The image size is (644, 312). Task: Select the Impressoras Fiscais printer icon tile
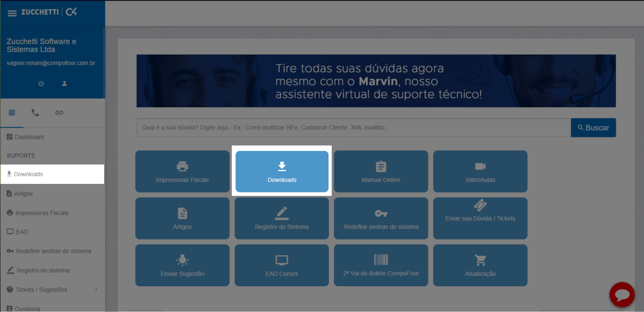pyautogui.click(x=182, y=171)
